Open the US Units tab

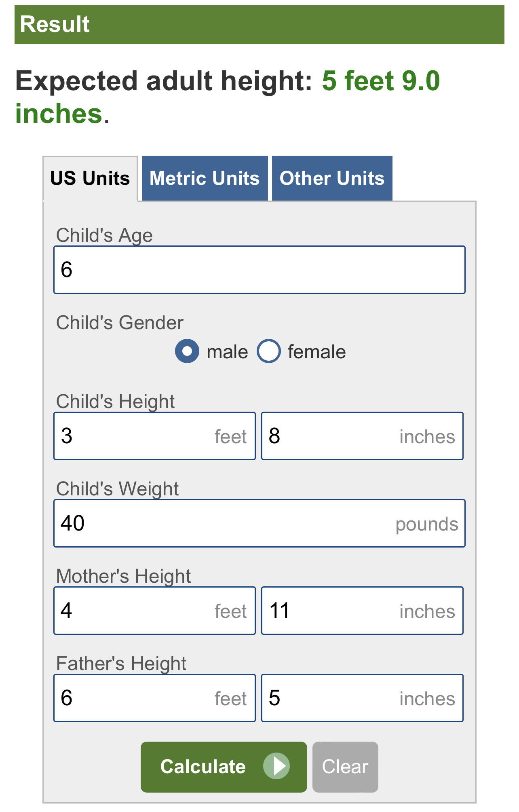point(90,178)
